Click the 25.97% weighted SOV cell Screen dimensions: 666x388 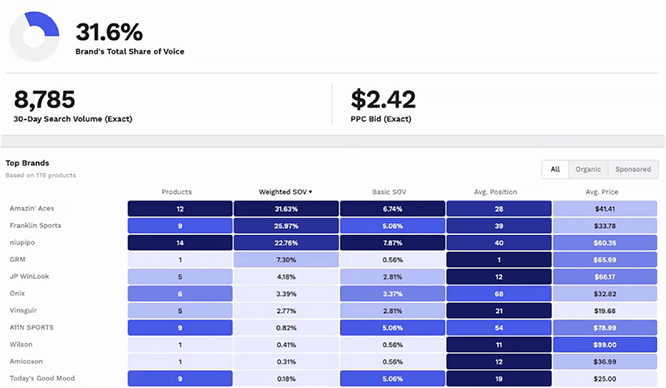286,226
